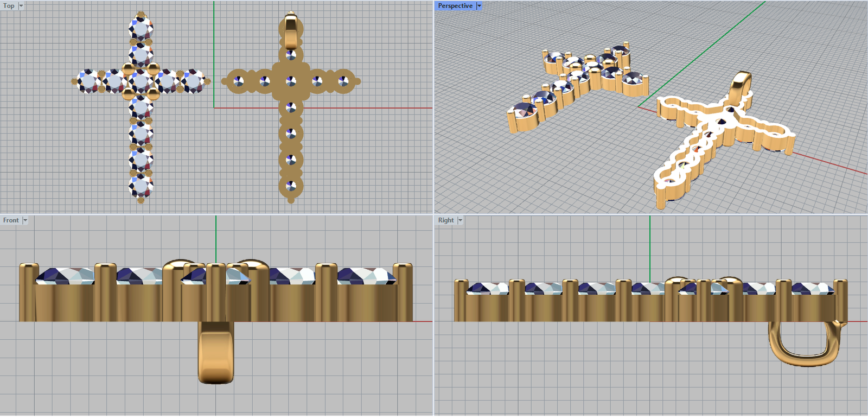Viewport: 868px width, 419px height.
Task: Activate the Front viewport title label
Action: (11, 220)
